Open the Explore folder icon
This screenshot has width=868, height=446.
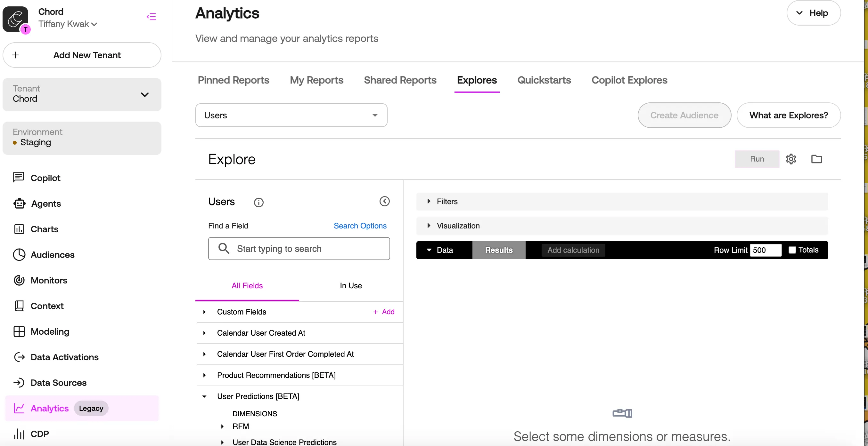coord(816,159)
